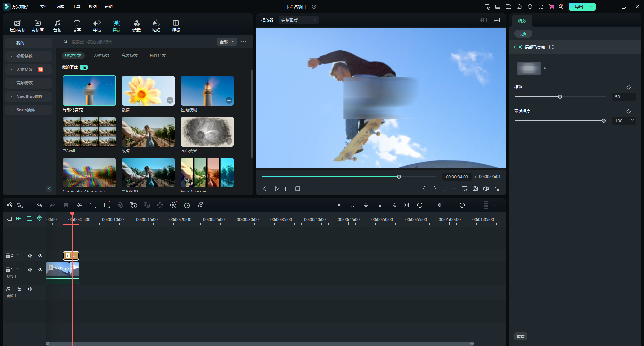
Task: Click the 导出 export button
Action: pyautogui.click(x=579, y=7)
